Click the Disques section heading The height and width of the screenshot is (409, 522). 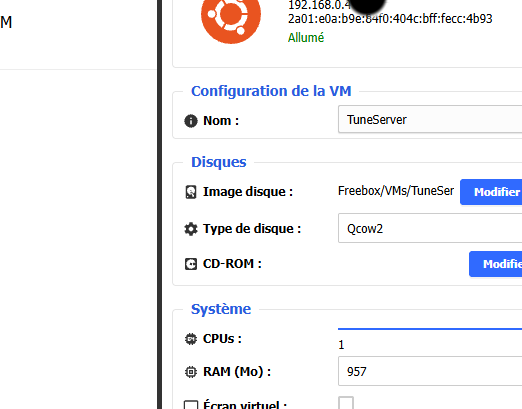(x=219, y=162)
